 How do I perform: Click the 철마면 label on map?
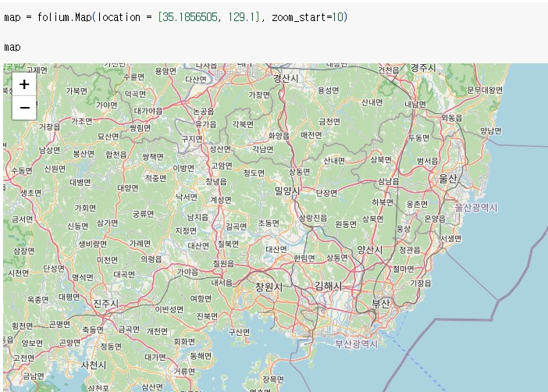coord(403,269)
